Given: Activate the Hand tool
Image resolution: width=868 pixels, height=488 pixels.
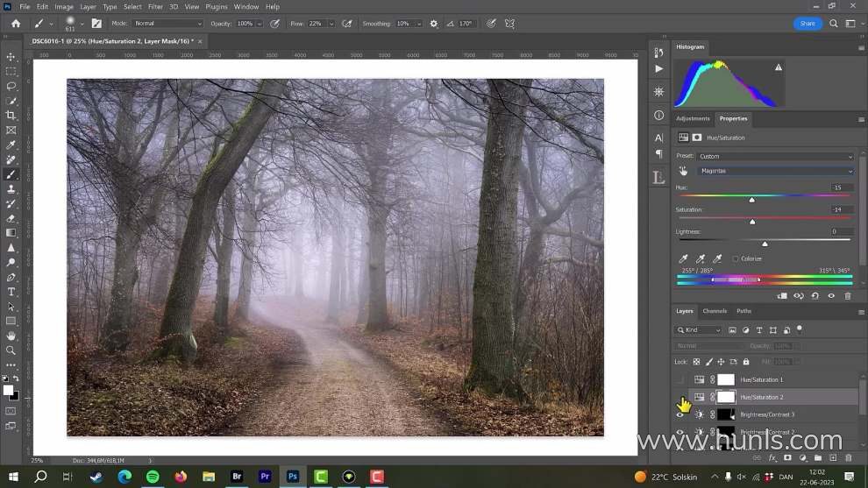Looking at the screenshot, I should point(11,336).
